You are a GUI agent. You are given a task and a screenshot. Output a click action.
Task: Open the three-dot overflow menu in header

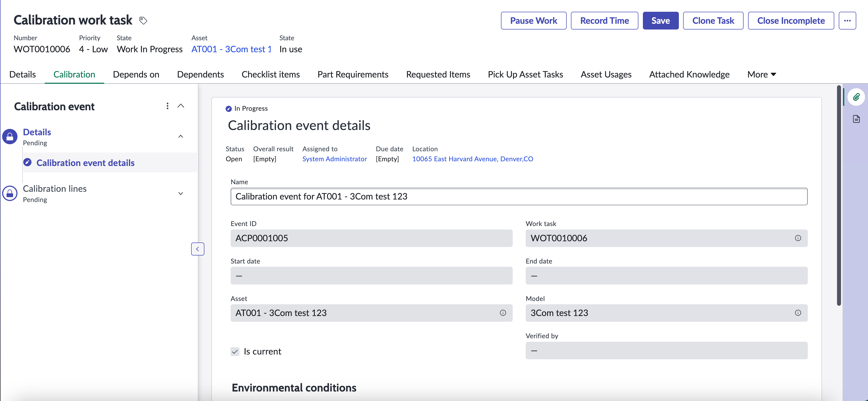click(847, 20)
